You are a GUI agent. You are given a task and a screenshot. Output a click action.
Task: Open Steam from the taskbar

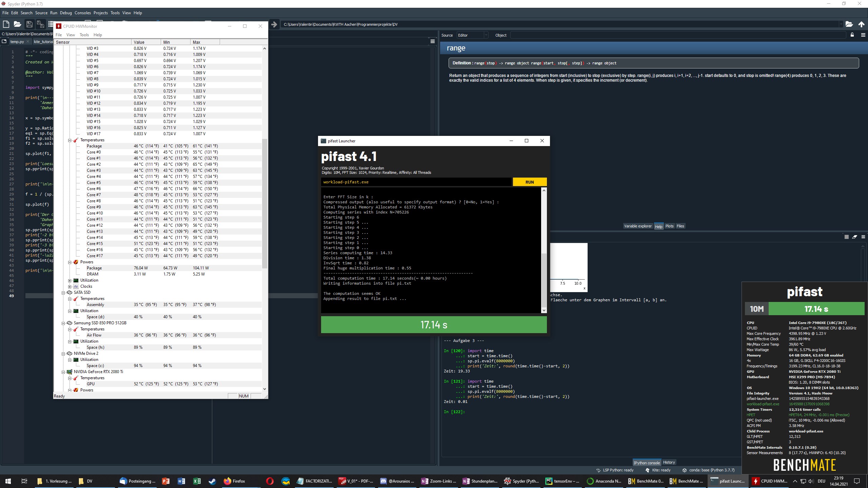click(x=212, y=481)
